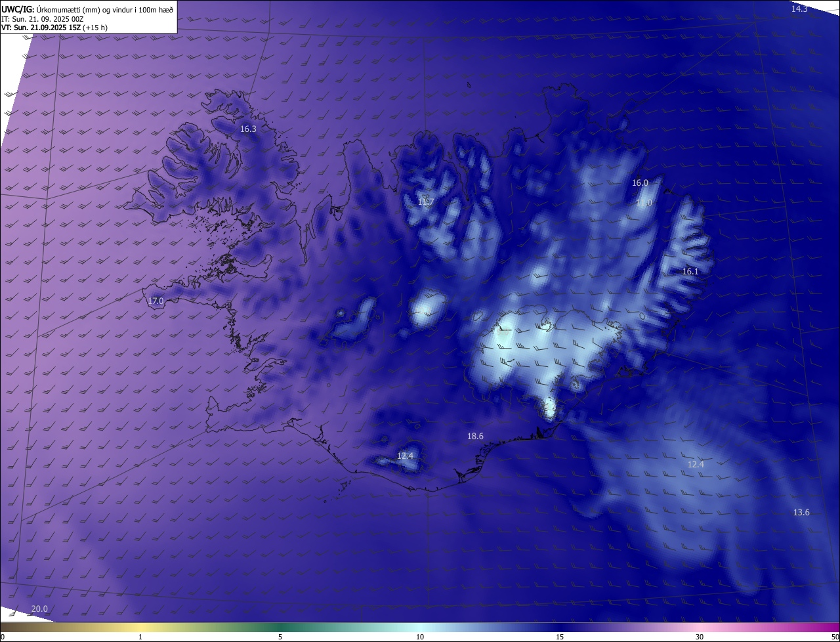This screenshot has width=840, height=642.
Task: Click the 12.4 value over the southeast ocean
Action: point(696,464)
